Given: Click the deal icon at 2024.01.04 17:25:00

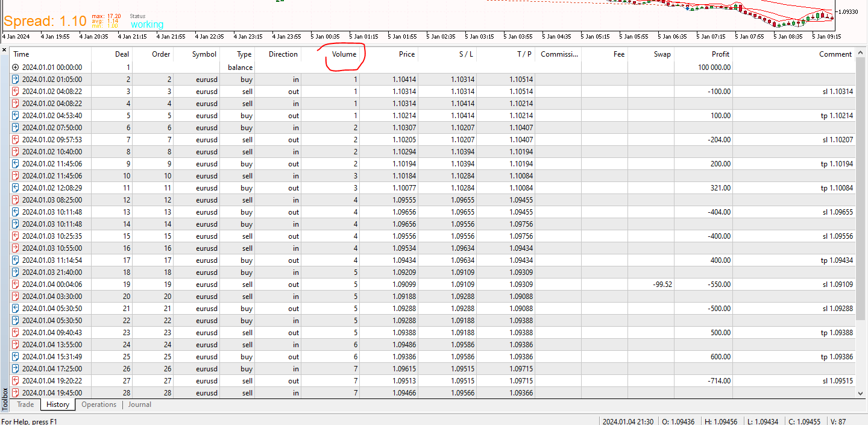Looking at the screenshot, I should click(16, 369).
